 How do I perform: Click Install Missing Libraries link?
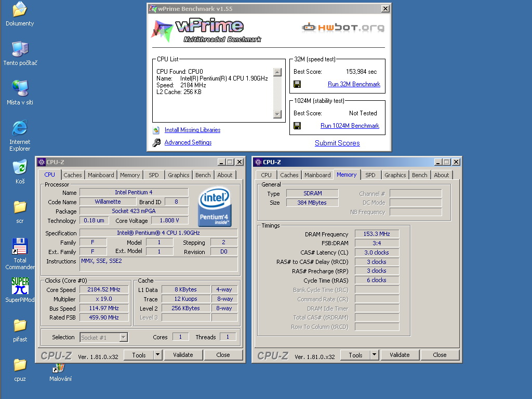coord(192,130)
